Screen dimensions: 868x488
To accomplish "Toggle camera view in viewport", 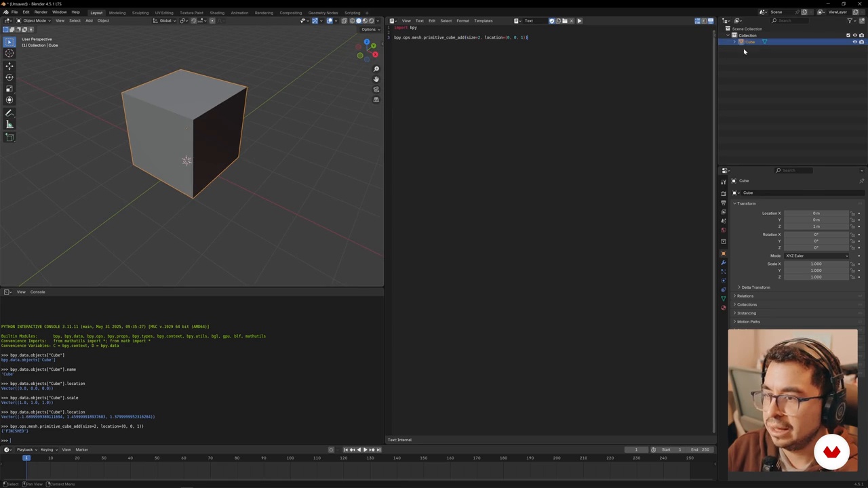I will pos(376,89).
